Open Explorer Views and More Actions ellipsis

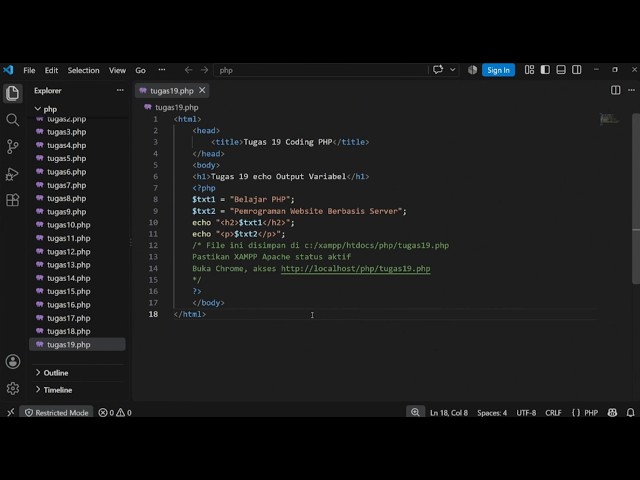click(120, 90)
